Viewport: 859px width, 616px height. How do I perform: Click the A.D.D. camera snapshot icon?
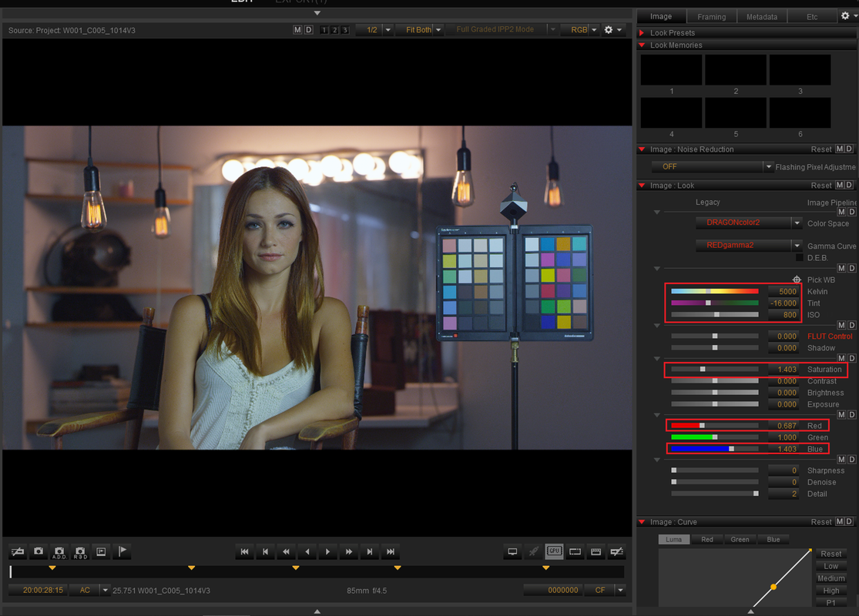coord(59,551)
